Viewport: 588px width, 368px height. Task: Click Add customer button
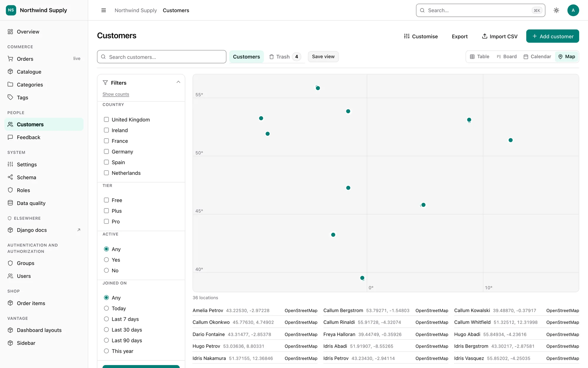click(552, 36)
